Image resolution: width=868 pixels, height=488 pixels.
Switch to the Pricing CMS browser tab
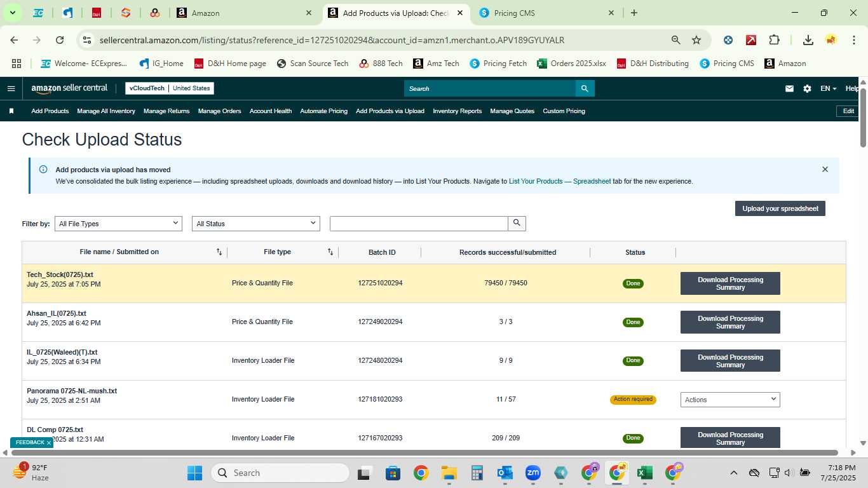pos(545,13)
